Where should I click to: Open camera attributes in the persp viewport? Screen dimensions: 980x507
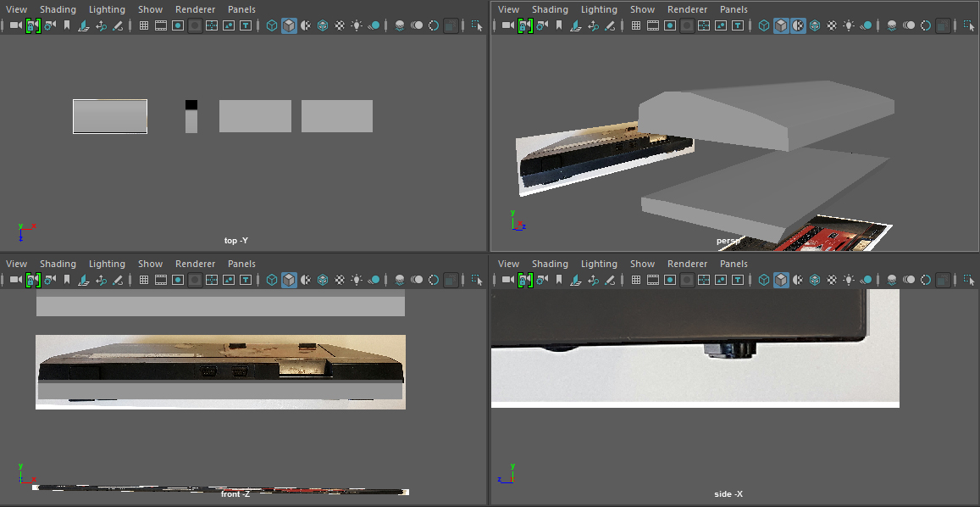point(541,25)
